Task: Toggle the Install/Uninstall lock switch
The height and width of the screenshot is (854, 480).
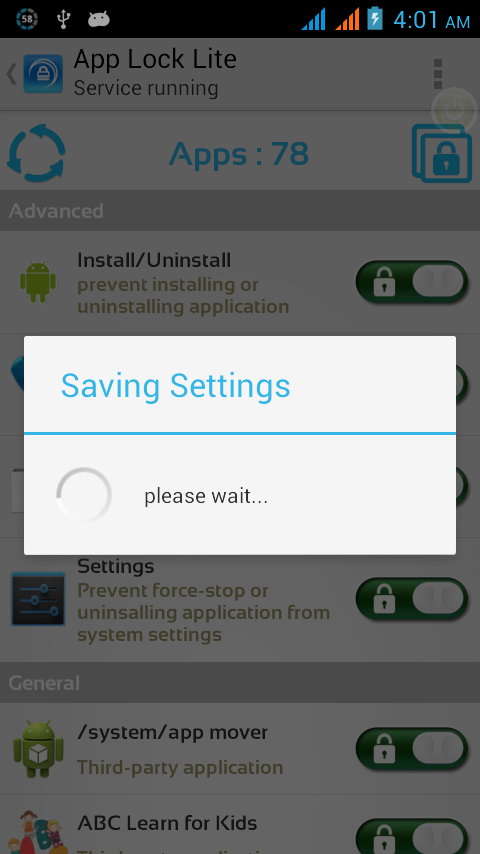Action: coord(412,282)
